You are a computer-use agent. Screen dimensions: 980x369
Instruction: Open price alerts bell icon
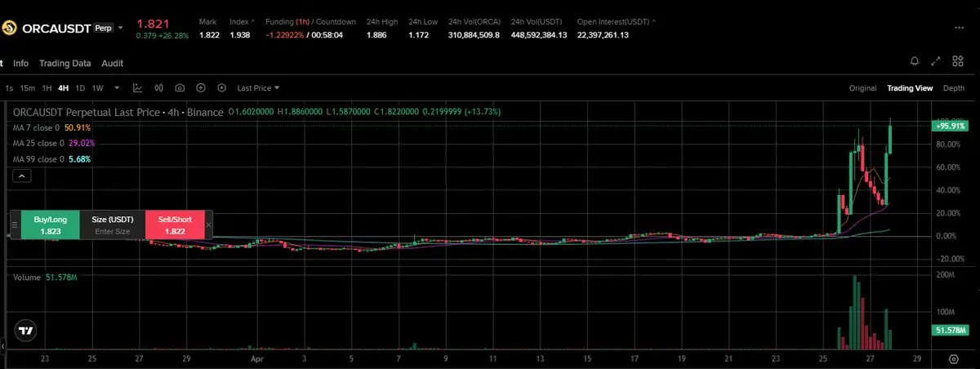coord(915,61)
